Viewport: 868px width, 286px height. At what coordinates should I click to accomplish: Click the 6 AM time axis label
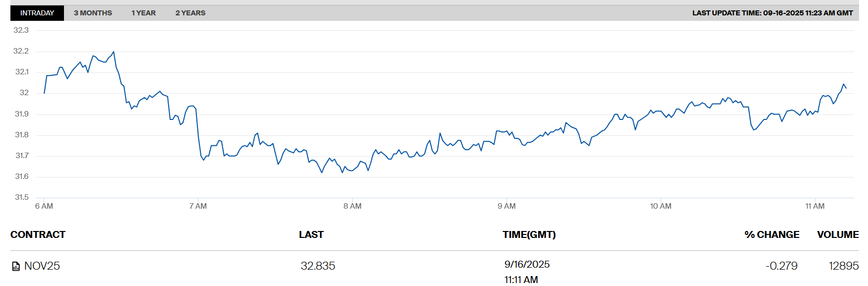point(44,206)
